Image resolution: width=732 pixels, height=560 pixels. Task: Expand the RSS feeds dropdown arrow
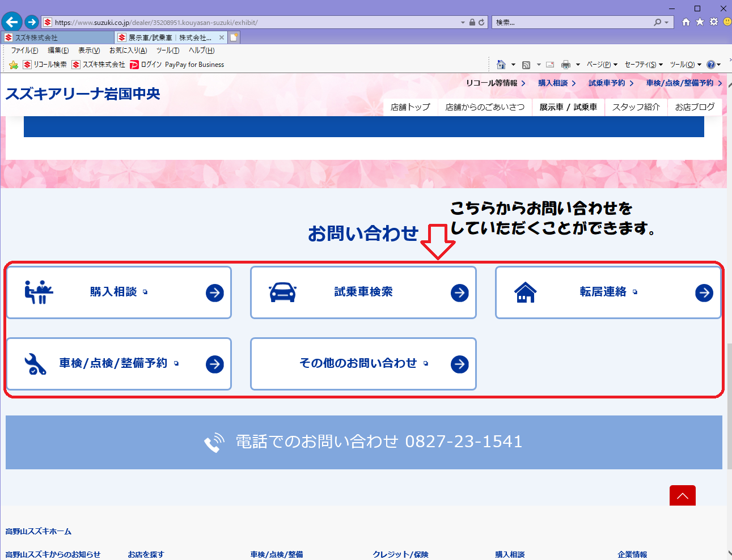click(x=539, y=65)
